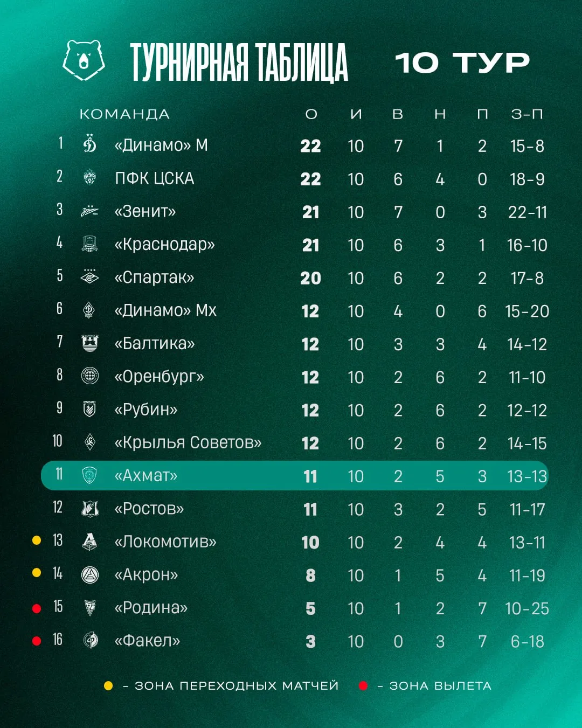Click the З-П goals column header
This screenshot has height=728, width=582.
pos(527,114)
